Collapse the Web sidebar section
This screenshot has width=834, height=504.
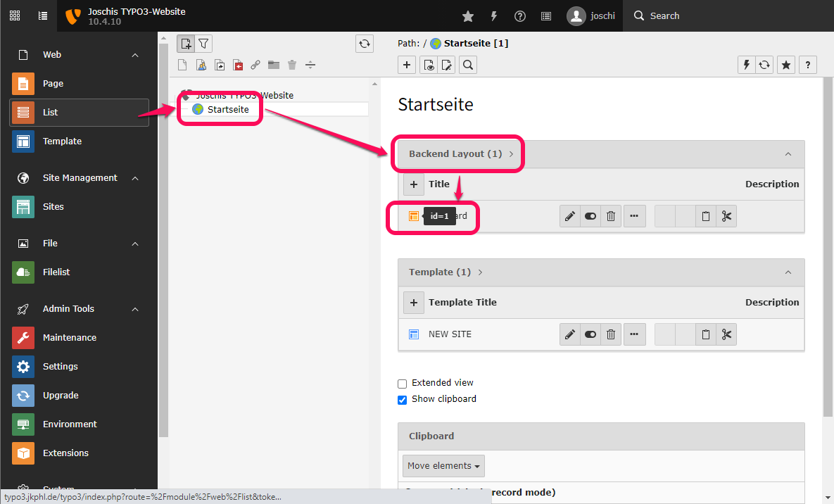pyautogui.click(x=134, y=54)
